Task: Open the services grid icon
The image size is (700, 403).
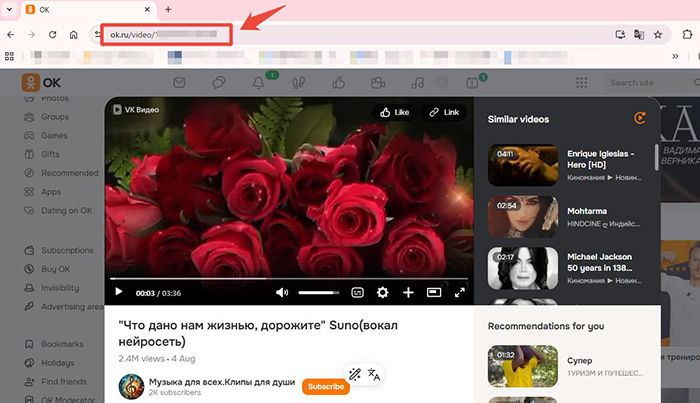Action: (581, 83)
